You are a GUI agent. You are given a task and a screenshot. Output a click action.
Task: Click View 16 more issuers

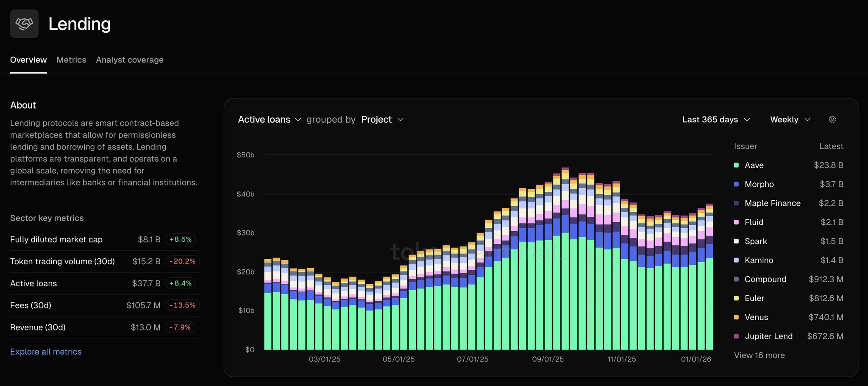coord(759,355)
